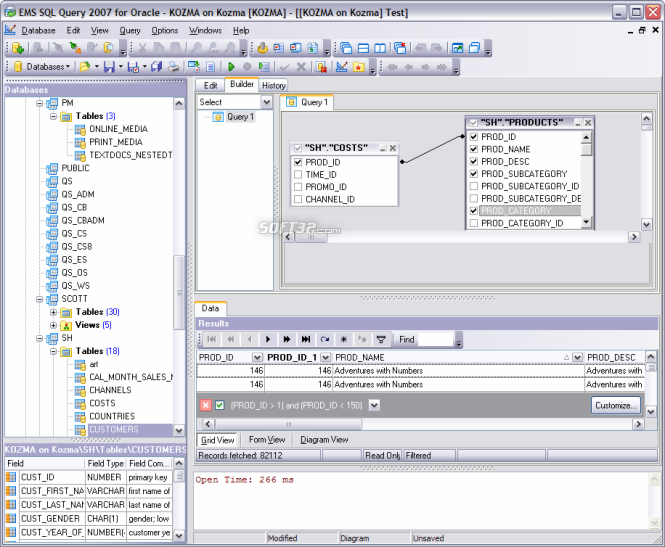Select Query 1 in the builder tree
Image resolution: width=665 pixels, height=547 pixels.
tap(240, 117)
